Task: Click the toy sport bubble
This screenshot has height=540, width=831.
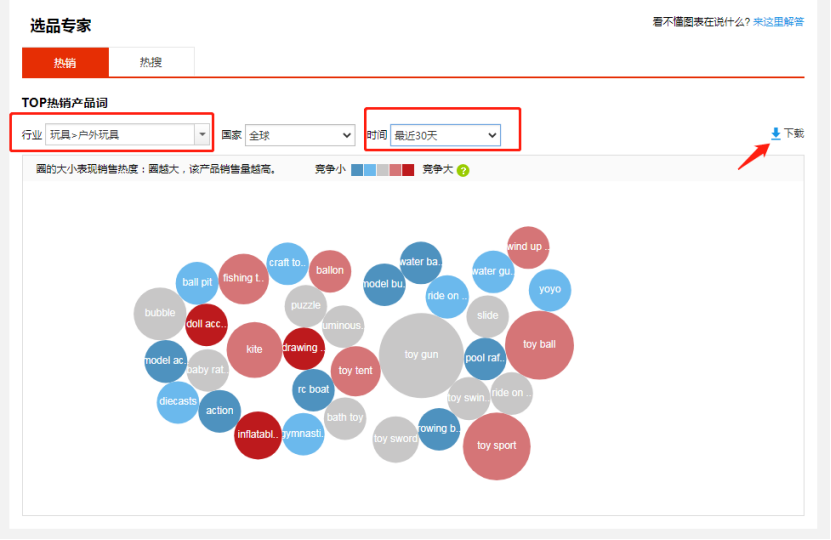Action: pos(496,446)
